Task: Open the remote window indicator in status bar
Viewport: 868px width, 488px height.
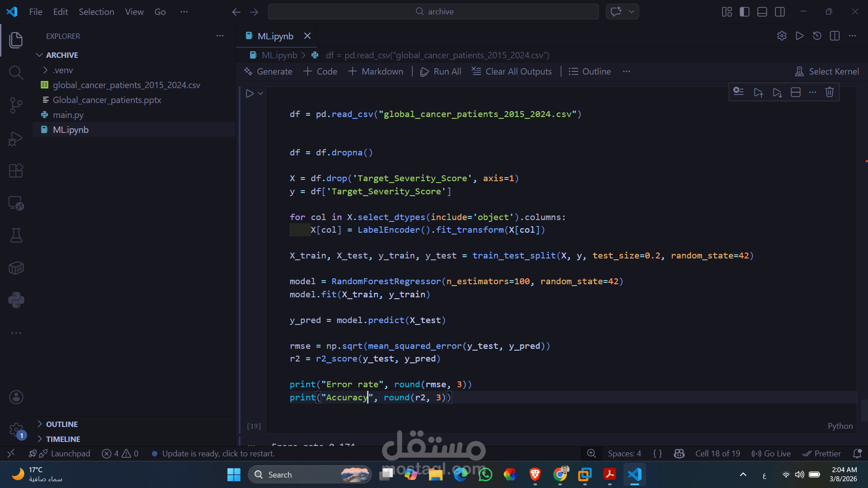Action: coord(11,453)
